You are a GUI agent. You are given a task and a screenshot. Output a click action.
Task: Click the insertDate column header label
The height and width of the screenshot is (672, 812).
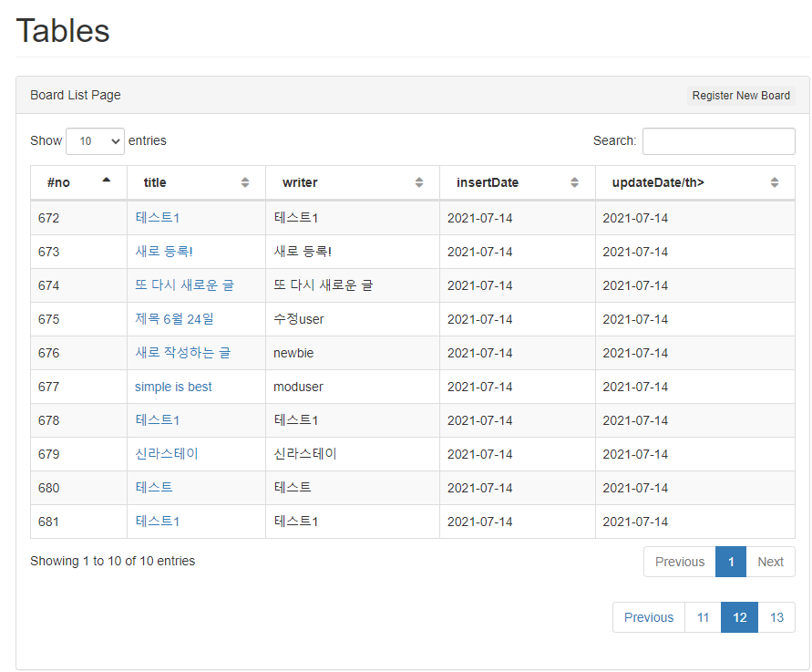tap(488, 182)
